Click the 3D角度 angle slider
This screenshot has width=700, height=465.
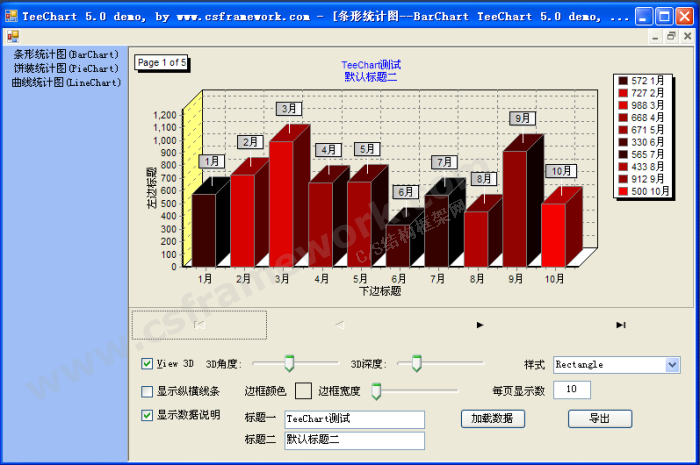click(288, 364)
